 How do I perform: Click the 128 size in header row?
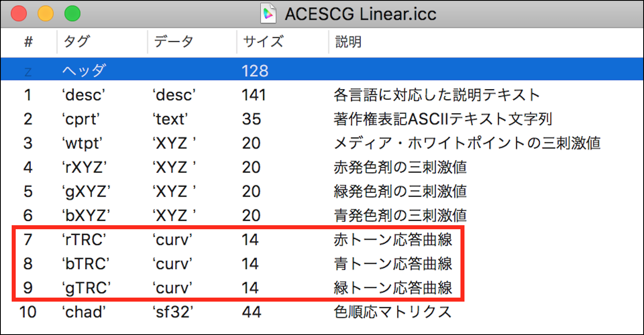[x=255, y=71]
